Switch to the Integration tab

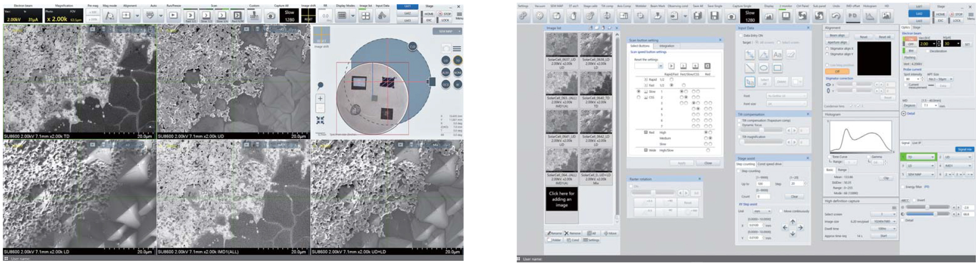(x=666, y=46)
